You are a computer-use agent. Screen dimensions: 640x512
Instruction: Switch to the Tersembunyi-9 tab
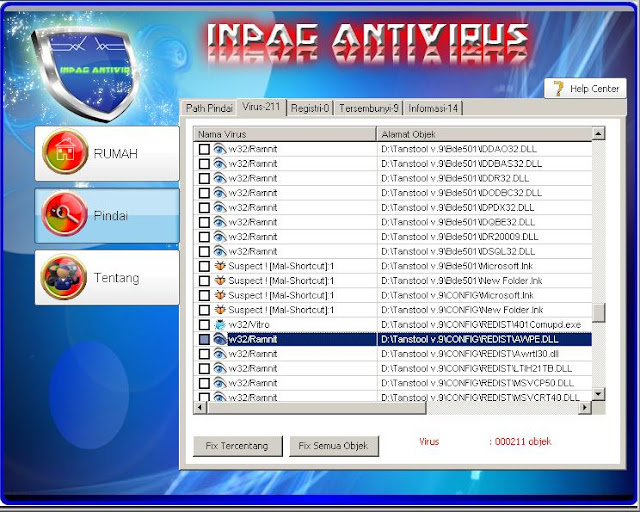pos(369,108)
